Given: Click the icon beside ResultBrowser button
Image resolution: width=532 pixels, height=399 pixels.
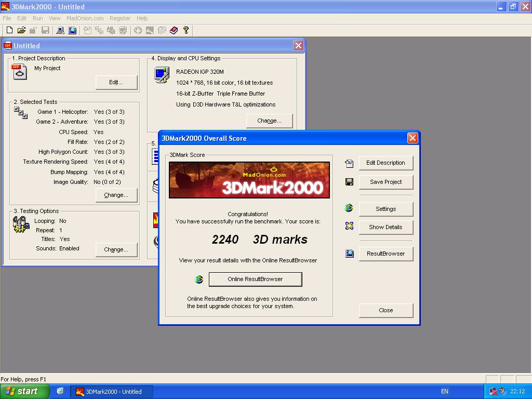Looking at the screenshot, I should coord(350,253).
